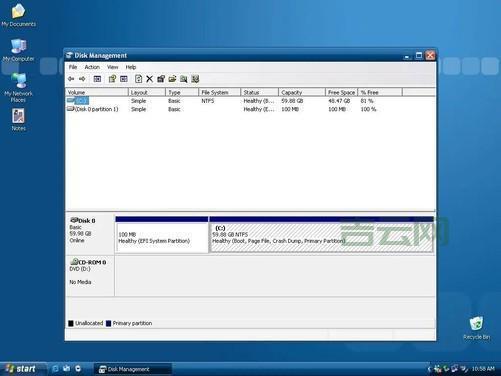Click the black Unallocated legend swatch
Viewport: 501px width, 376px height.
click(71, 323)
